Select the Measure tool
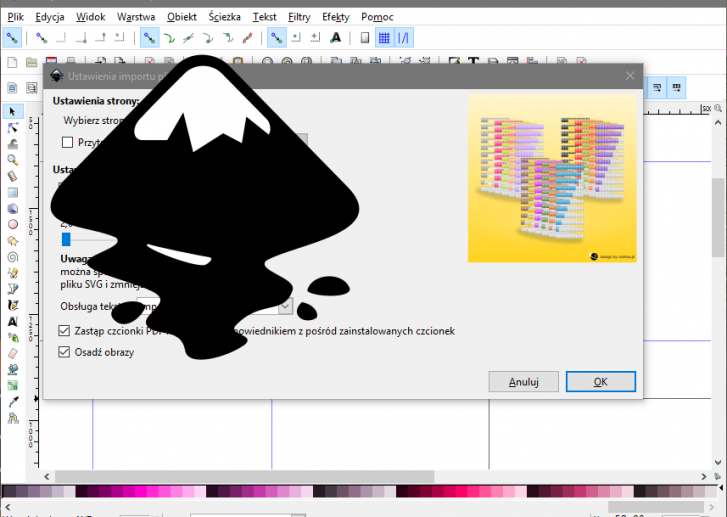 (x=13, y=176)
